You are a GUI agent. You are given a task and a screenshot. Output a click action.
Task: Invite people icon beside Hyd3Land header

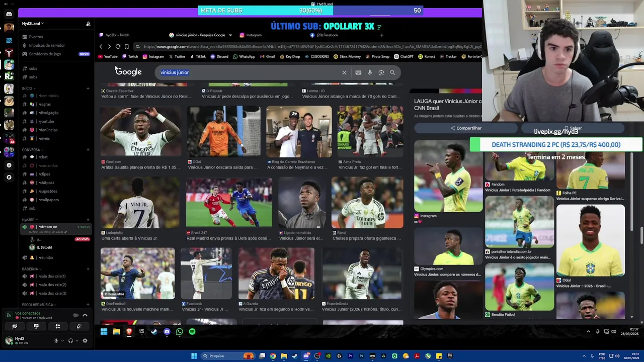tap(88, 24)
